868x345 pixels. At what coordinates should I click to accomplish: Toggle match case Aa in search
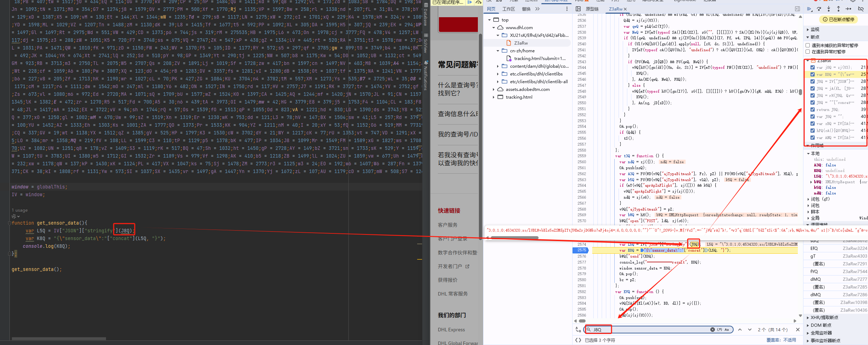pos(727,330)
